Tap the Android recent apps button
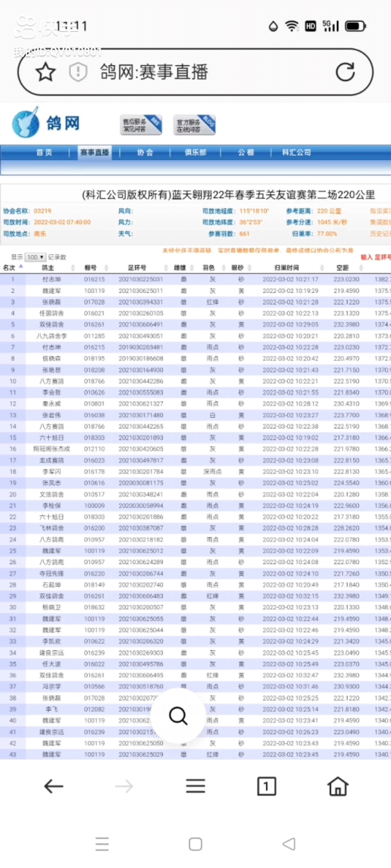 (102, 844)
